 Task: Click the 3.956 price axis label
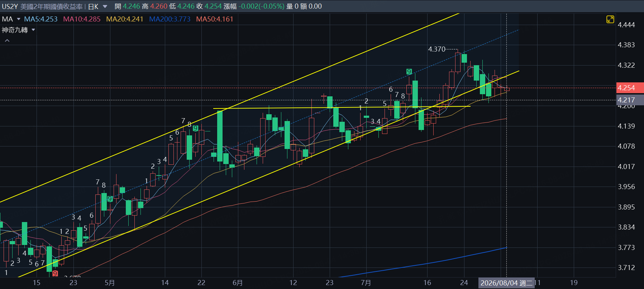click(626, 187)
